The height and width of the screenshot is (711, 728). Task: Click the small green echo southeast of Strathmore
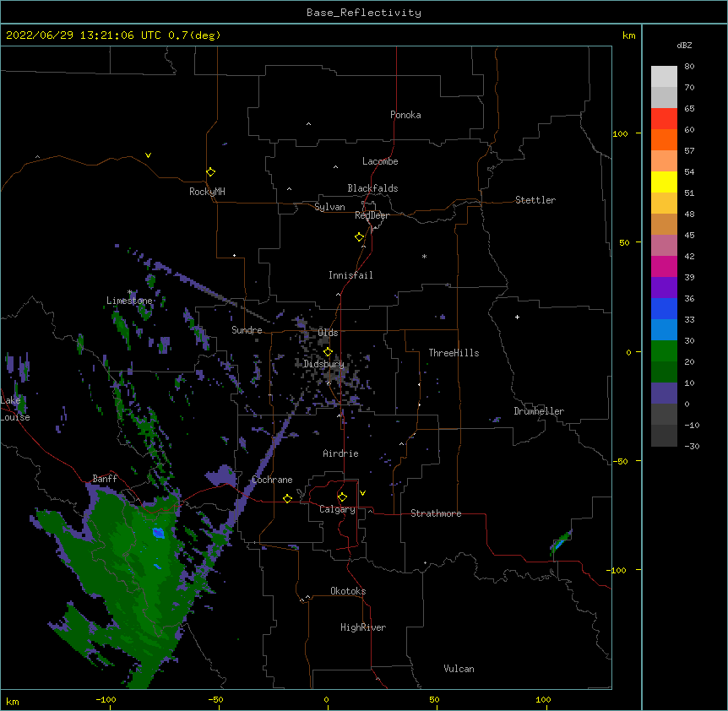click(561, 542)
